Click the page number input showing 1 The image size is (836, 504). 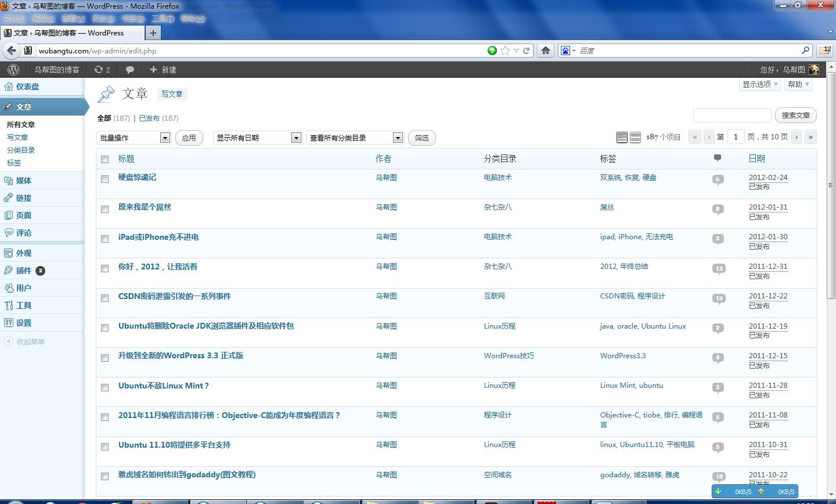click(x=736, y=136)
